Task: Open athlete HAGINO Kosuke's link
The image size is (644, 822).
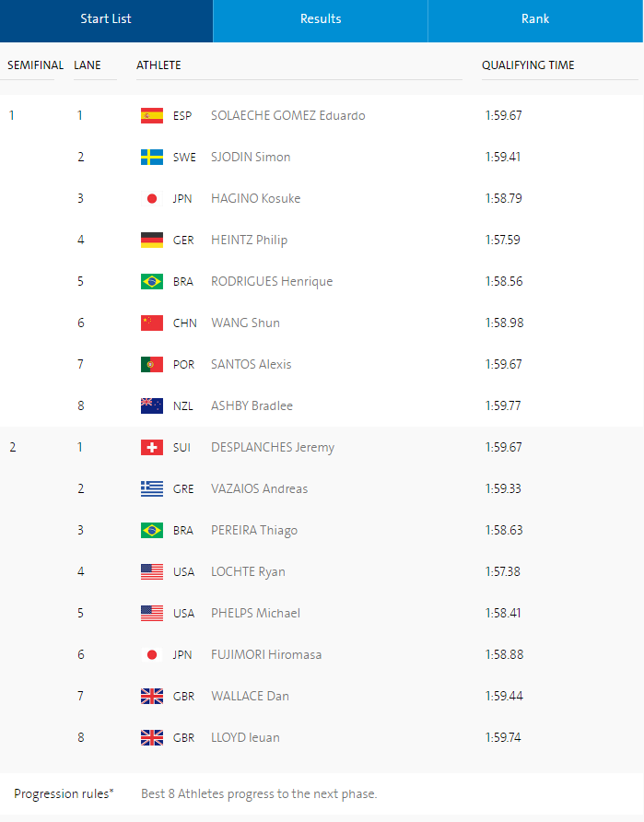Action: (255, 198)
